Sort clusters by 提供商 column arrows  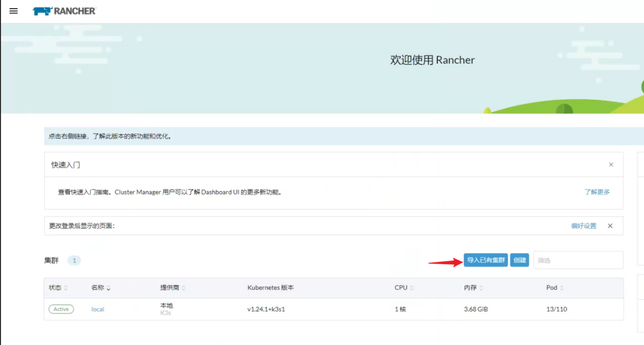tap(183, 288)
